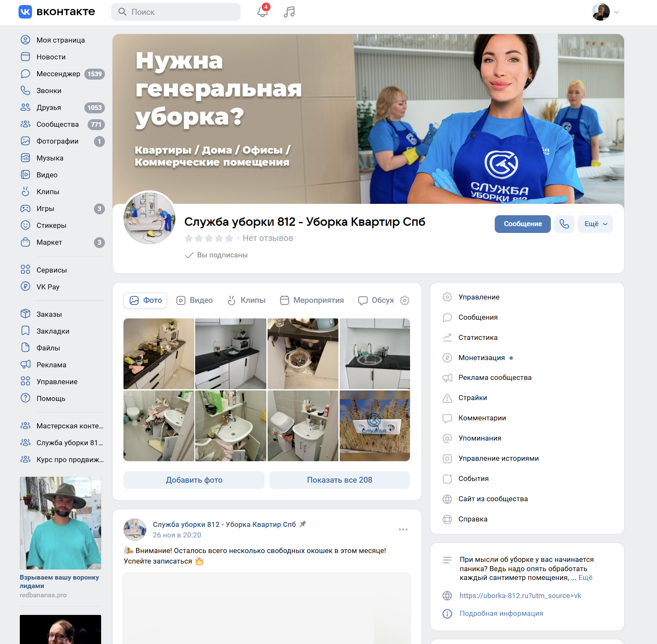The height and width of the screenshot is (644, 657).
Task: Click the Справка lifebuoy icon
Action: (447, 519)
